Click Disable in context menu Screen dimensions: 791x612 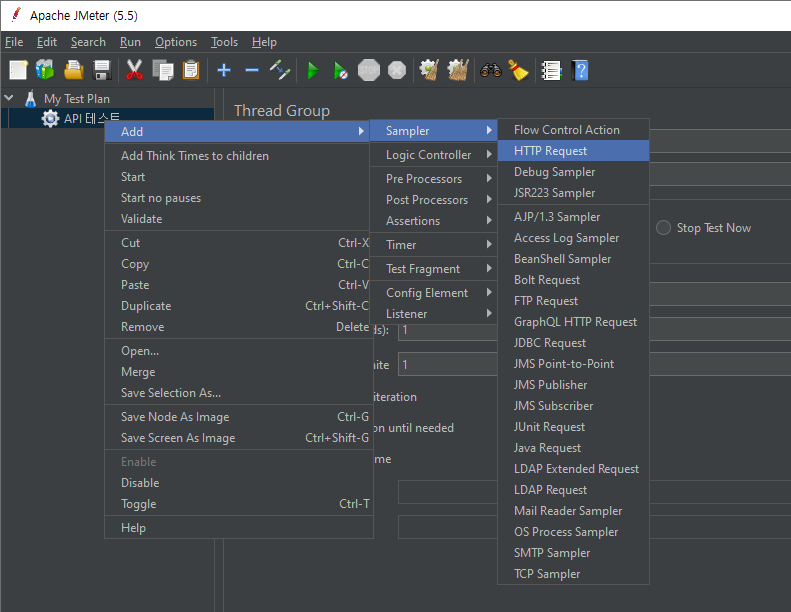(237, 483)
